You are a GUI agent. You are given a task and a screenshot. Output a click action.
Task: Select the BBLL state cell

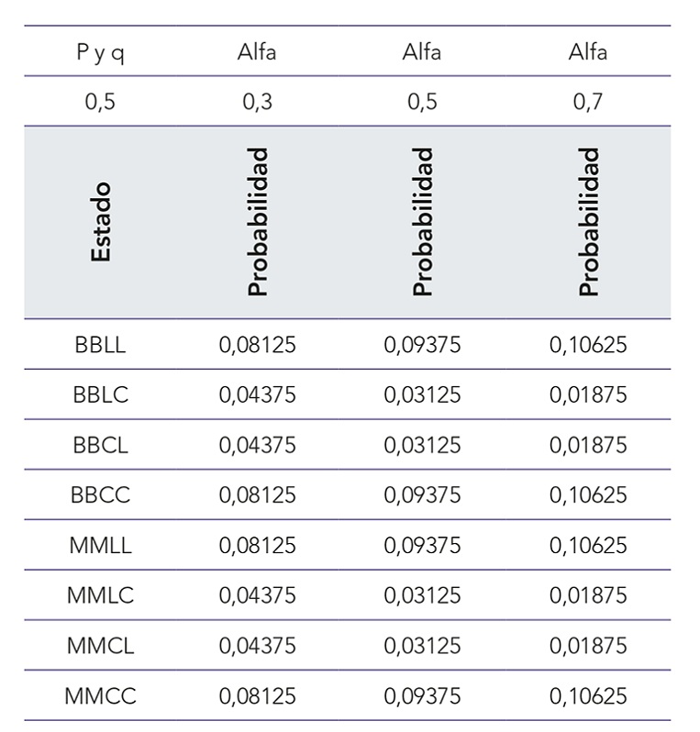[x=100, y=345]
